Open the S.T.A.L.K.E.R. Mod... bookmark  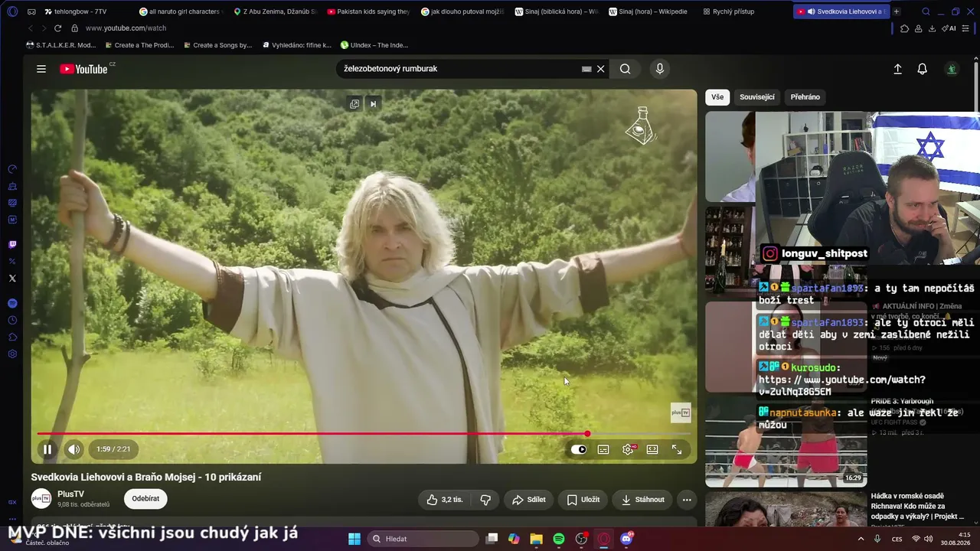(x=61, y=45)
